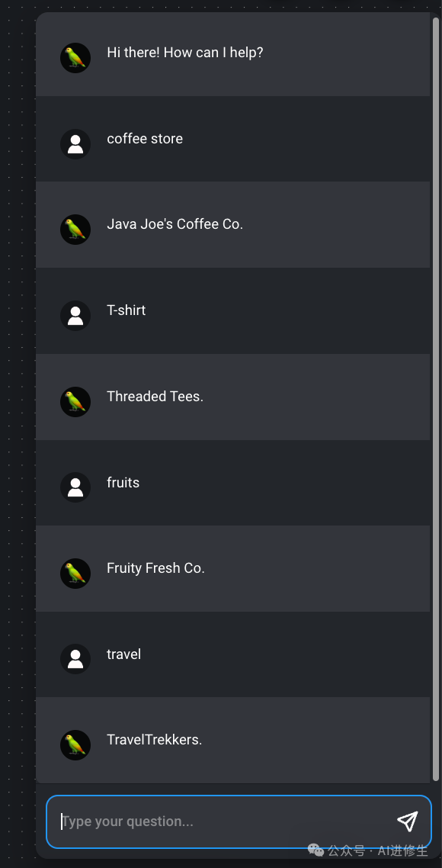
Task: Select the "Java Joe's Coffee Co." reply text
Action: coord(175,224)
